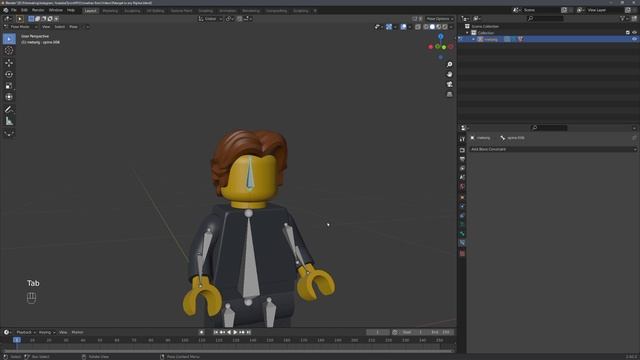Toggle the camera view icon
Viewport: 640px width, 360px height.
[449, 84]
